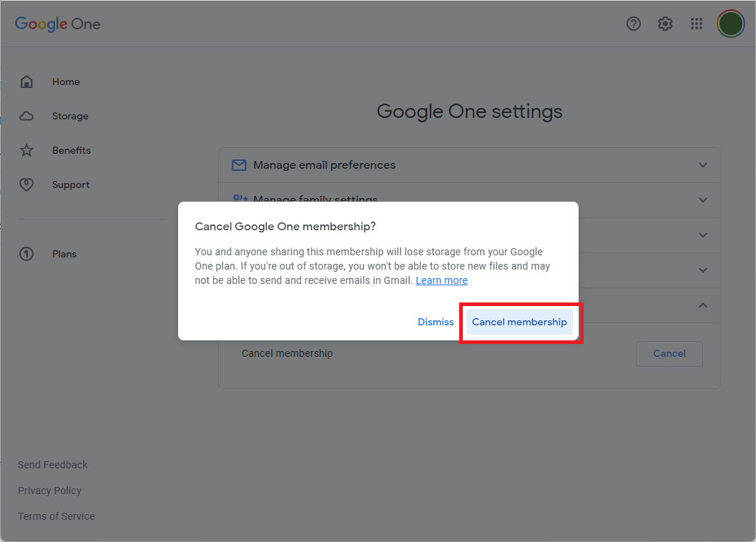Confirm with the Cancel membership button
This screenshot has height=542, width=756.
[x=519, y=322]
